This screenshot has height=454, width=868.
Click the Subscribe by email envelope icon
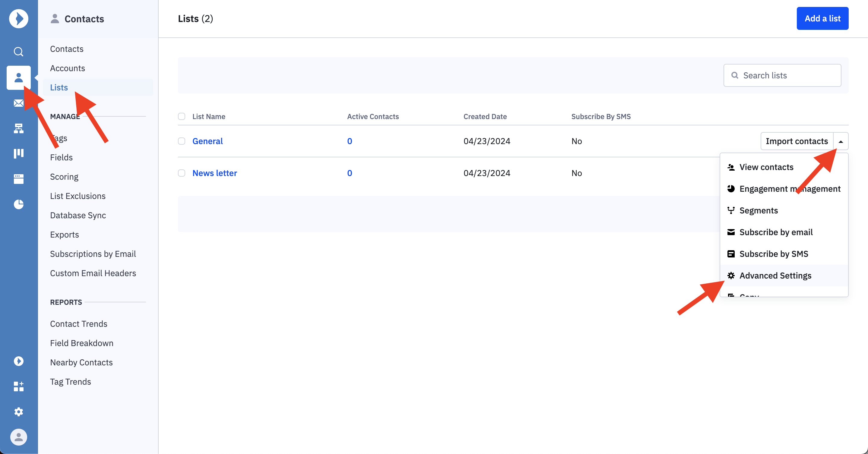click(731, 232)
